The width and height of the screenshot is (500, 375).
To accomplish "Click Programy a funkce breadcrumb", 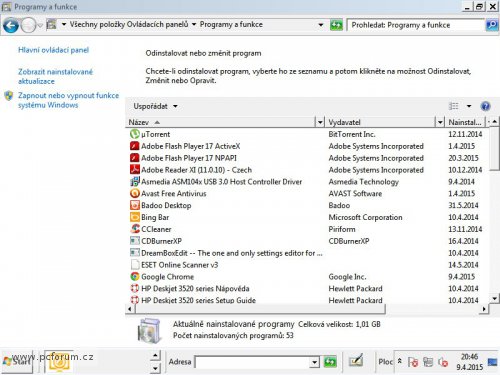I will 231,25.
